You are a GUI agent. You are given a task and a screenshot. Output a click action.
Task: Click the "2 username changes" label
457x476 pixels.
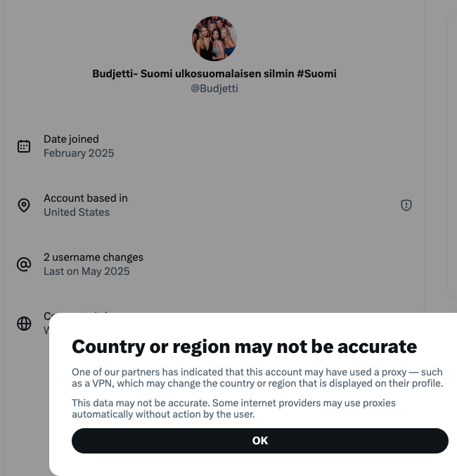coord(94,257)
